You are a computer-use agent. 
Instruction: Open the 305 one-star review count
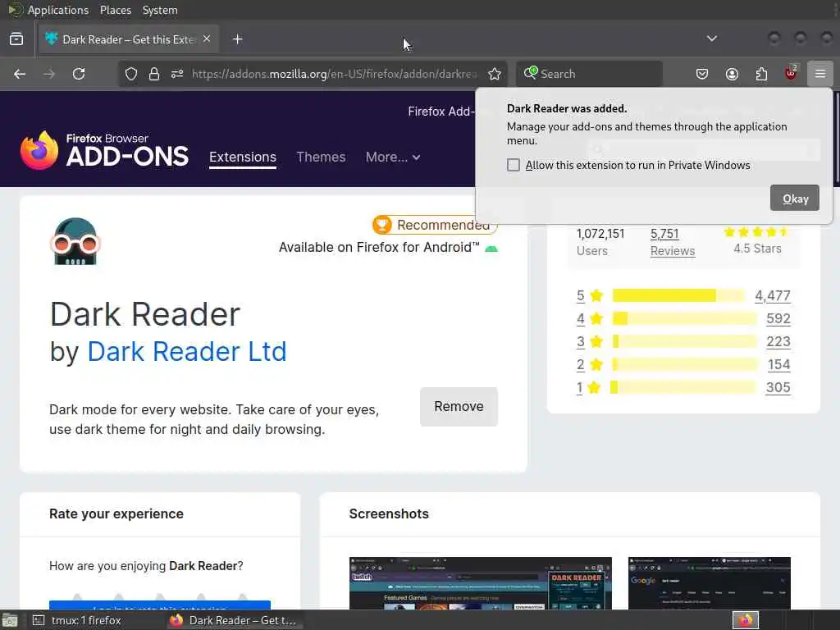click(x=778, y=387)
